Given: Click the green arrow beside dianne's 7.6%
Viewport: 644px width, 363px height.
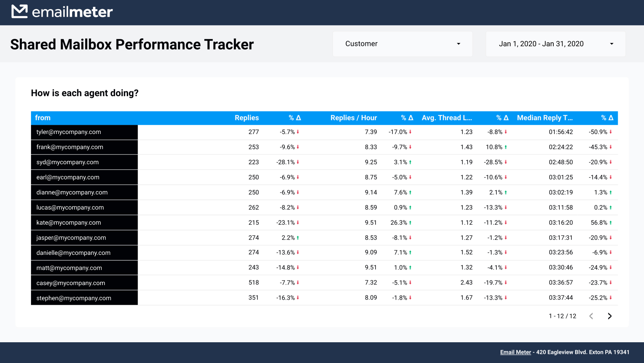Looking at the screenshot, I should [x=411, y=192].
